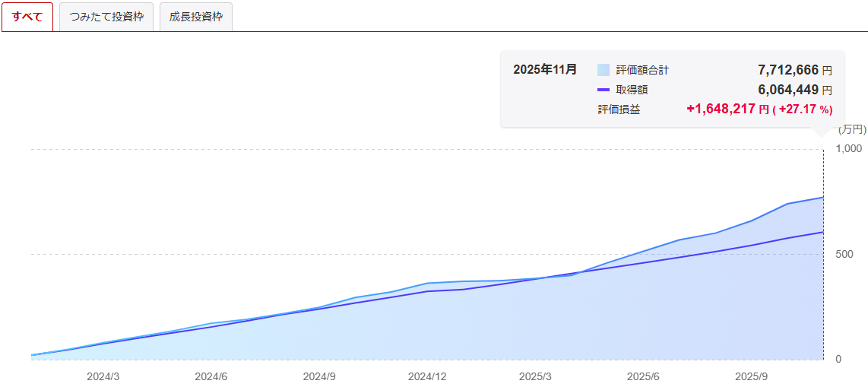Viewport: 868px width, 387px height.
Task: Click the +1,648,217 円 profit figure
Action: pos(727,109)
